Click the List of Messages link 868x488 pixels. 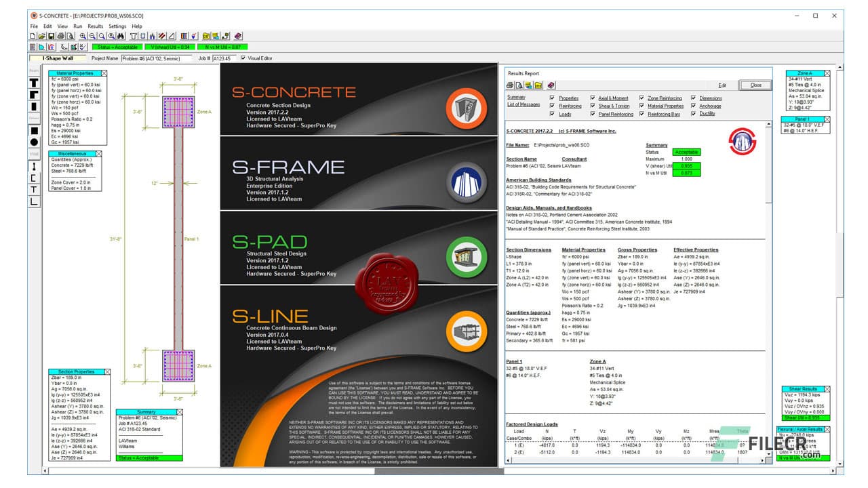(x=524, y=105)
